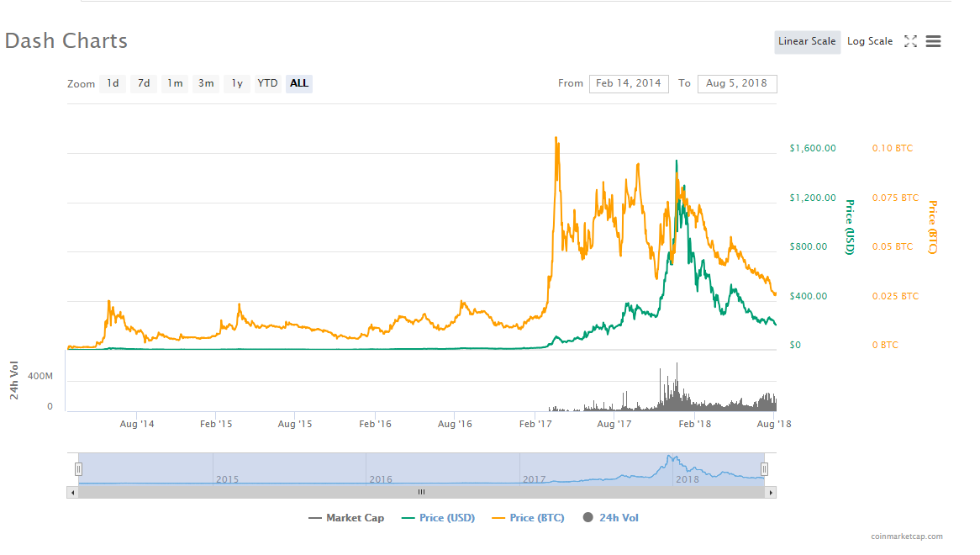980x555 pixels.
Task: Click the 0.05 BTC axis label
Action: pyautogui.click(x=893, y=247)
